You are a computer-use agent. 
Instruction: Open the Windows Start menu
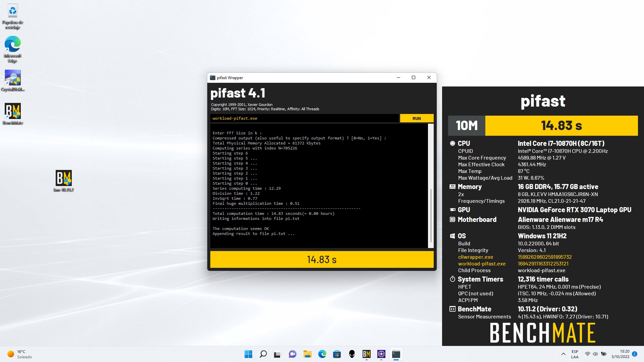click(248, 354)
